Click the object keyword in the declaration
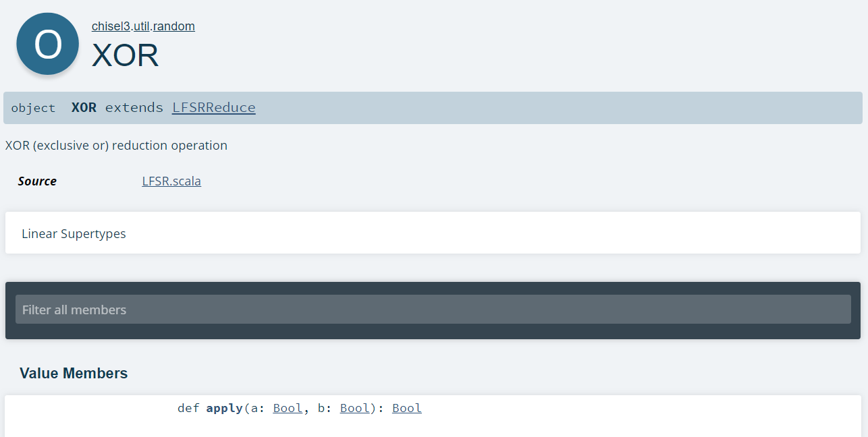Viewport: 868px width, 437px height. point(33,107)
